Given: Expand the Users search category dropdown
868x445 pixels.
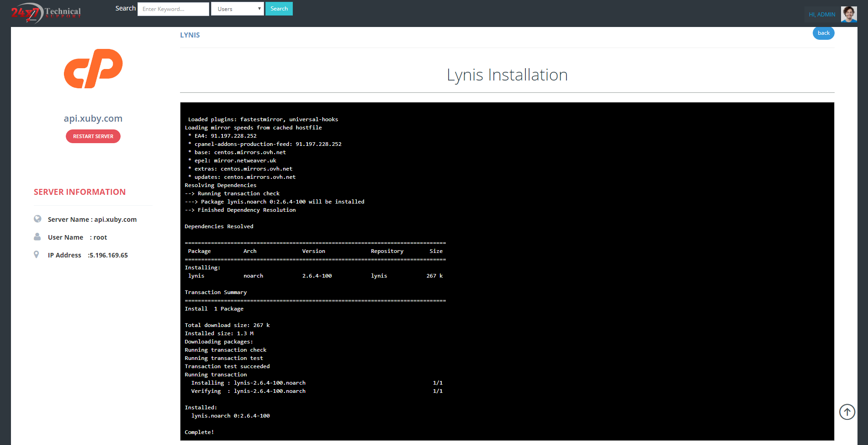Looking at the screenshot, I should (x=237, y=9).
